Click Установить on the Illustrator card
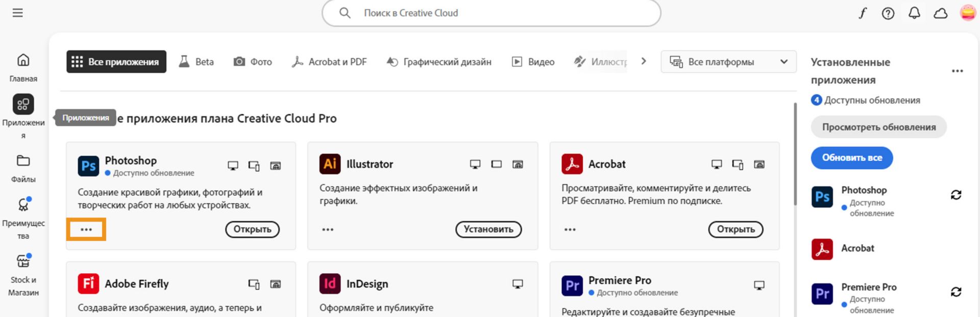 (x=488, y=229)
